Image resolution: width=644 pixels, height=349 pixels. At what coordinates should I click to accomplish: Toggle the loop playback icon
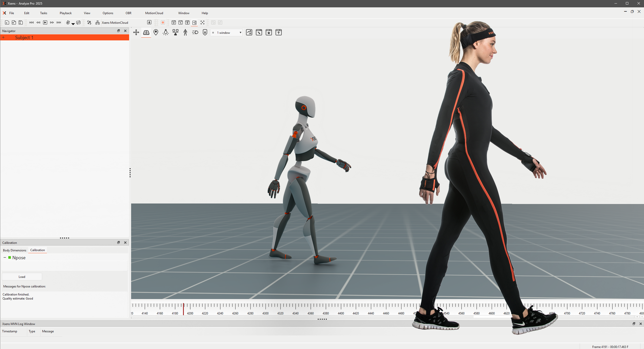[x=79, y=23]
